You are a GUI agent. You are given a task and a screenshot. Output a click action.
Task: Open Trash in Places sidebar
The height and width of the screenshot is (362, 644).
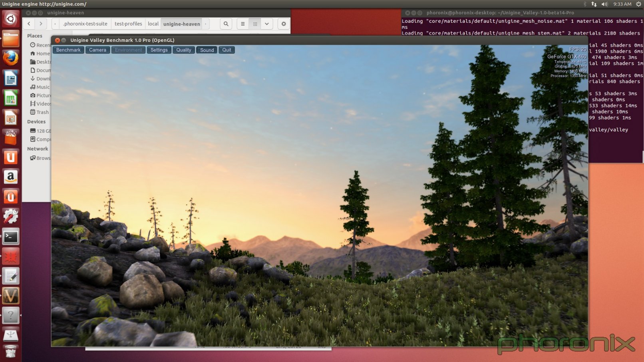point(40,112)
